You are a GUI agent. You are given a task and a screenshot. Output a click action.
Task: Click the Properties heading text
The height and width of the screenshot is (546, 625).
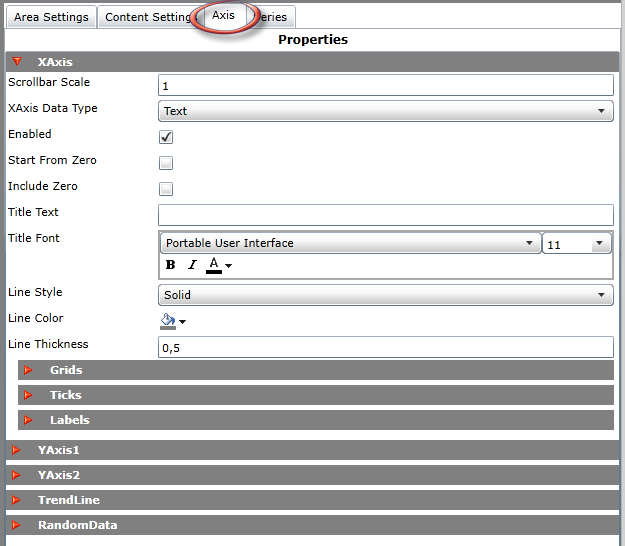[x=313, y=39]
